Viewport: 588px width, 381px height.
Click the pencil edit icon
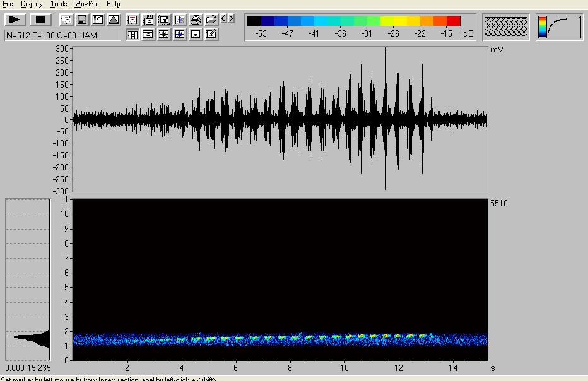click(x=211, y=35)
